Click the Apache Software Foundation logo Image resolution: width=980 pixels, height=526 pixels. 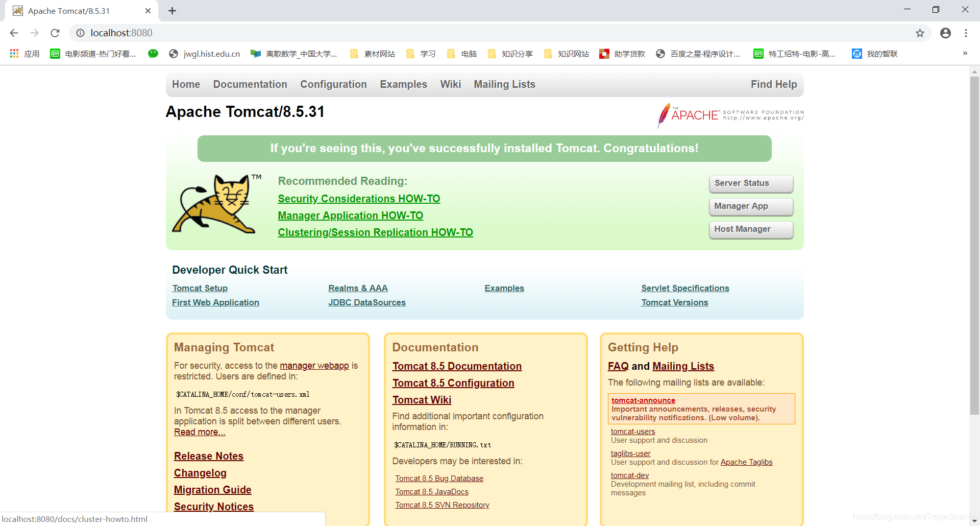pos(730,115)
